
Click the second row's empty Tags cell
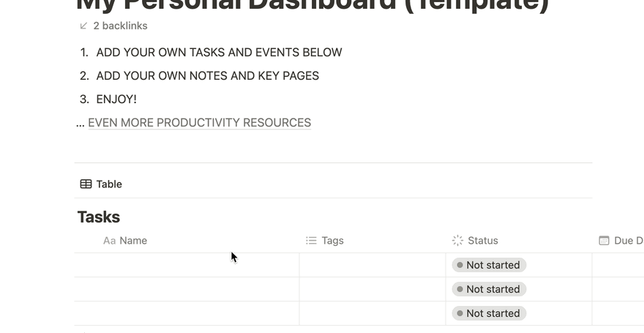tap(372, 290)
